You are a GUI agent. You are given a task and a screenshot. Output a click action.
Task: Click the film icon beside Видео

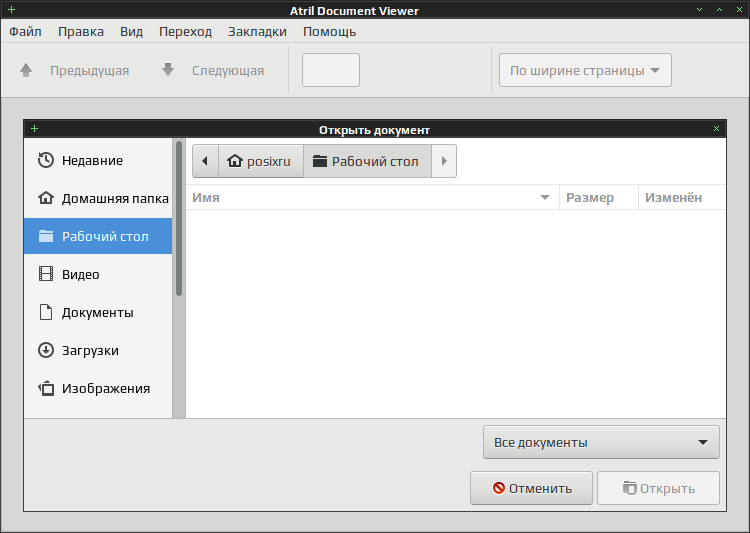coord(46,274)
